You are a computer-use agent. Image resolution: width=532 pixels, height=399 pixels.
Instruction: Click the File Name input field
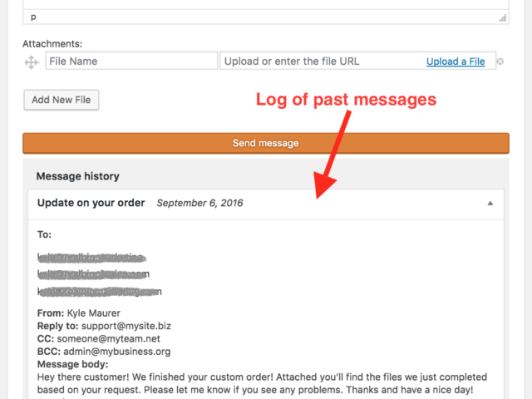point(131,61)
